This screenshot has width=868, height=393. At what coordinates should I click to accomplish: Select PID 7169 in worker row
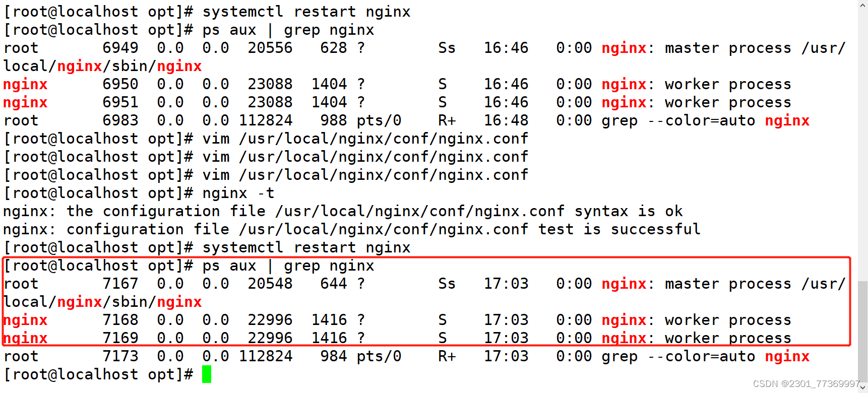[120, 338]
